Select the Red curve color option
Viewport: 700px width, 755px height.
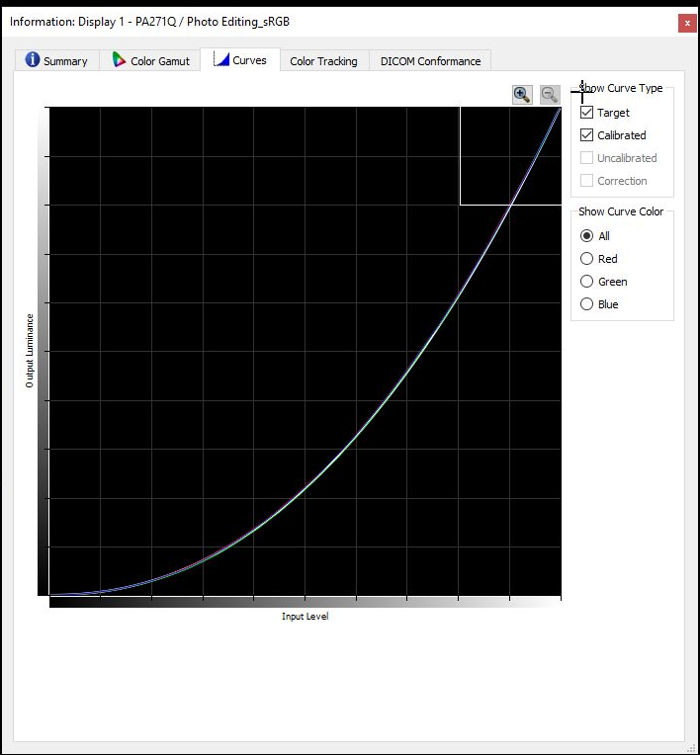[x=586, y=259]
